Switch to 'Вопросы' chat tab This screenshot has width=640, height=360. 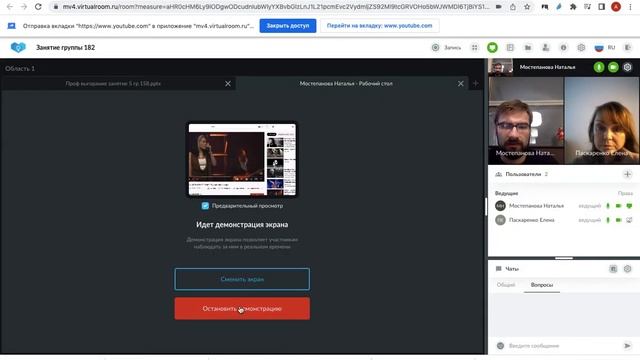coord(542,285)
